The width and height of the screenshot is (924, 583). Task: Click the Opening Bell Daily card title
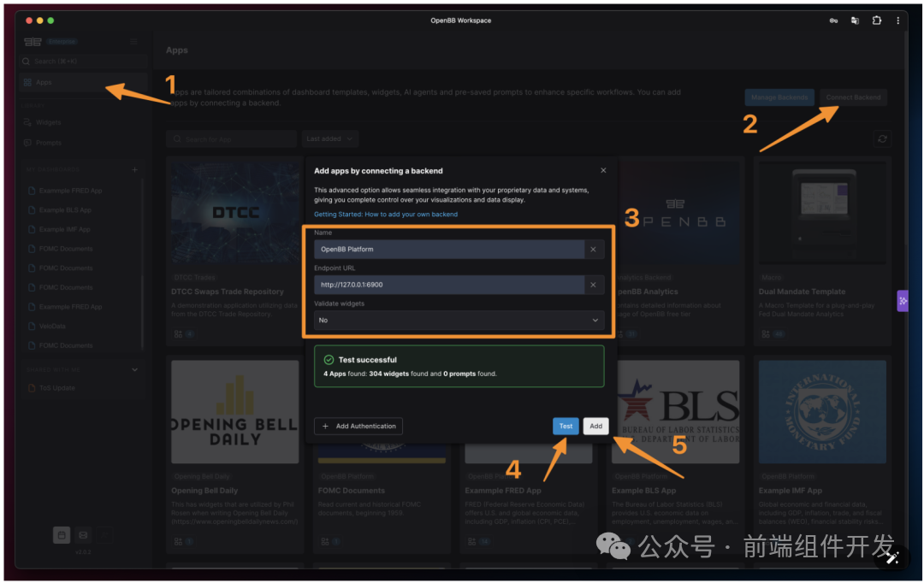pos(204,491)
